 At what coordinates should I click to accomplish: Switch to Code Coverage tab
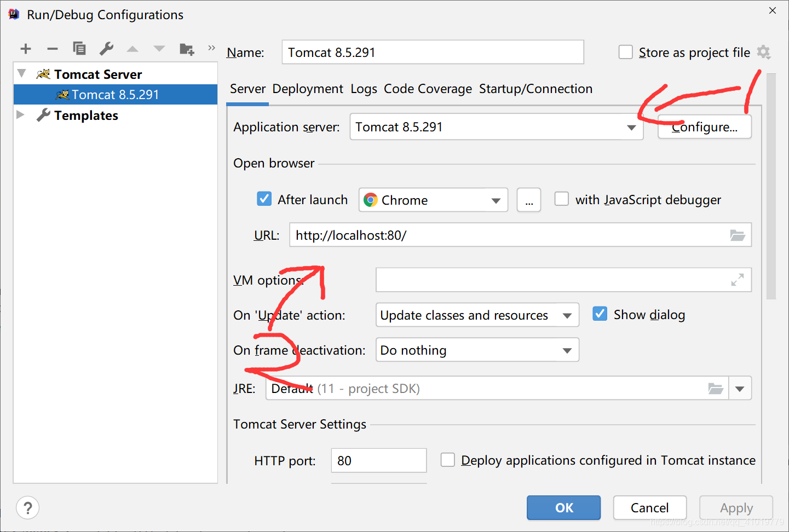428,89
